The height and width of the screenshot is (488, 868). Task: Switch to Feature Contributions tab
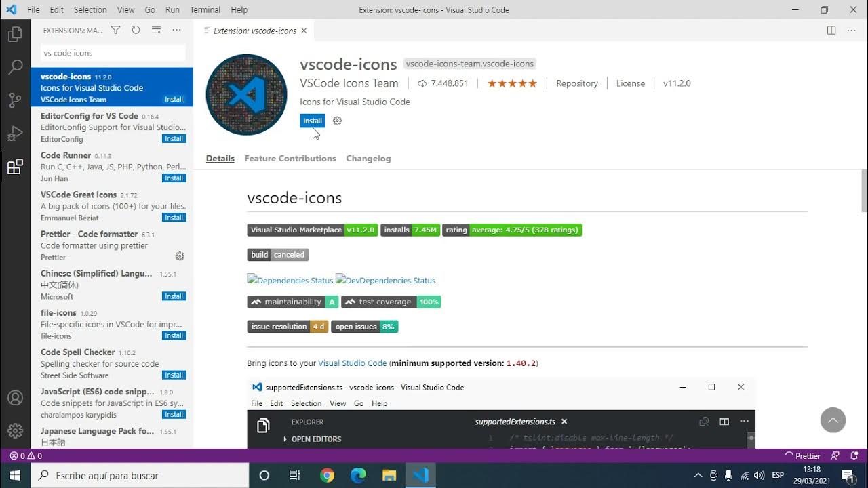290,159
